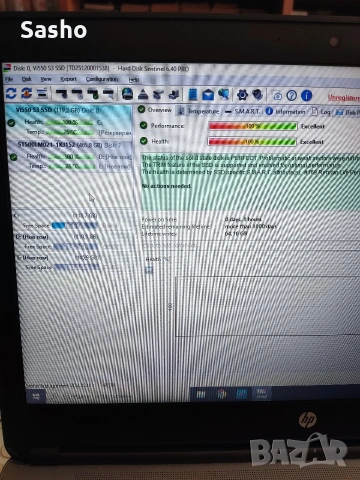Image resolution: width=360 pixels, height=480 pixels.
Task: Open the Disk menu
Action: 27,79
